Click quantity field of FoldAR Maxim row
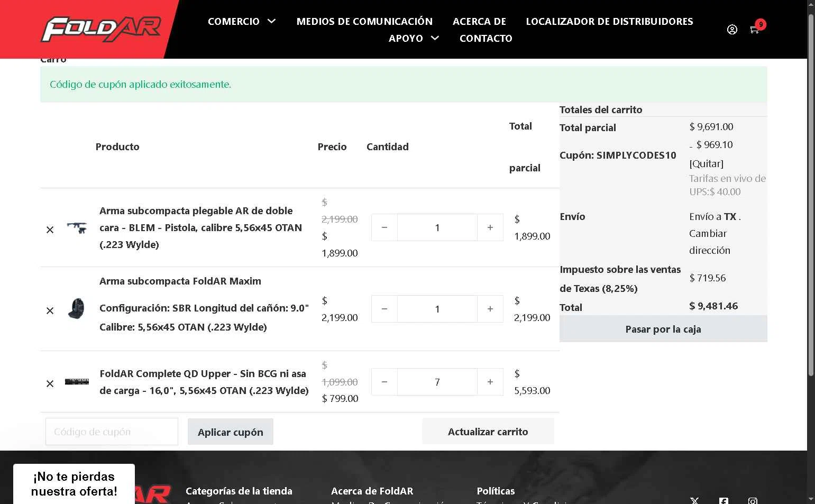 [x=437, y=309]
